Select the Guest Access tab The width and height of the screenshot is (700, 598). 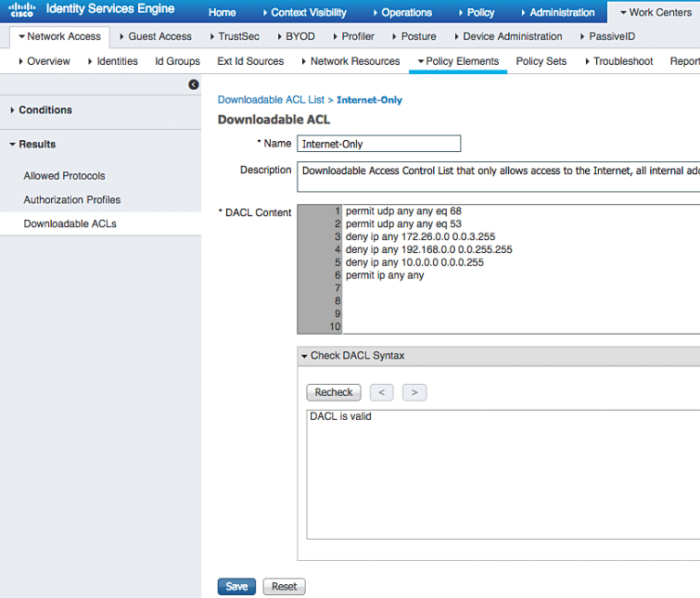click(156, 36)
